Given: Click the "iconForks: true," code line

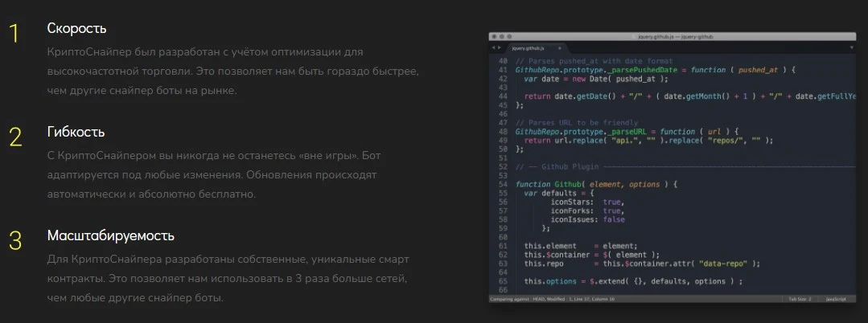Looking at the screenshot, I should 587,211.
